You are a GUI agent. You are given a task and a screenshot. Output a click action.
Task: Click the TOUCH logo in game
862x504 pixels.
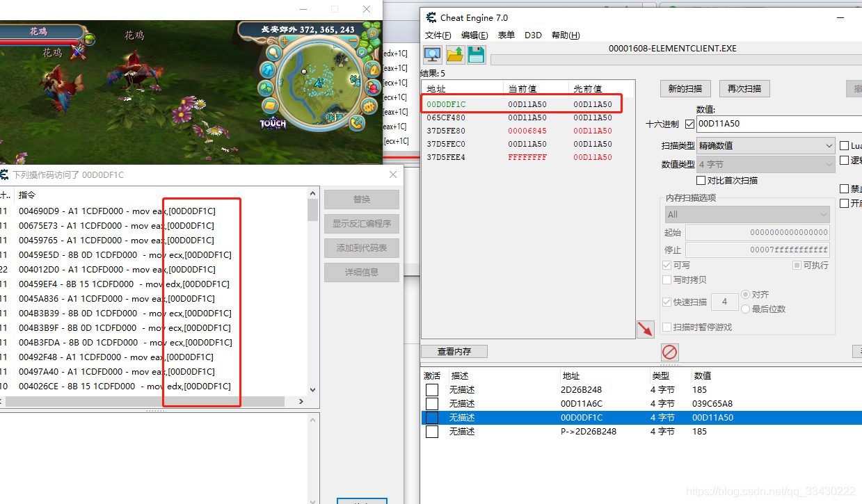point(273,124)
